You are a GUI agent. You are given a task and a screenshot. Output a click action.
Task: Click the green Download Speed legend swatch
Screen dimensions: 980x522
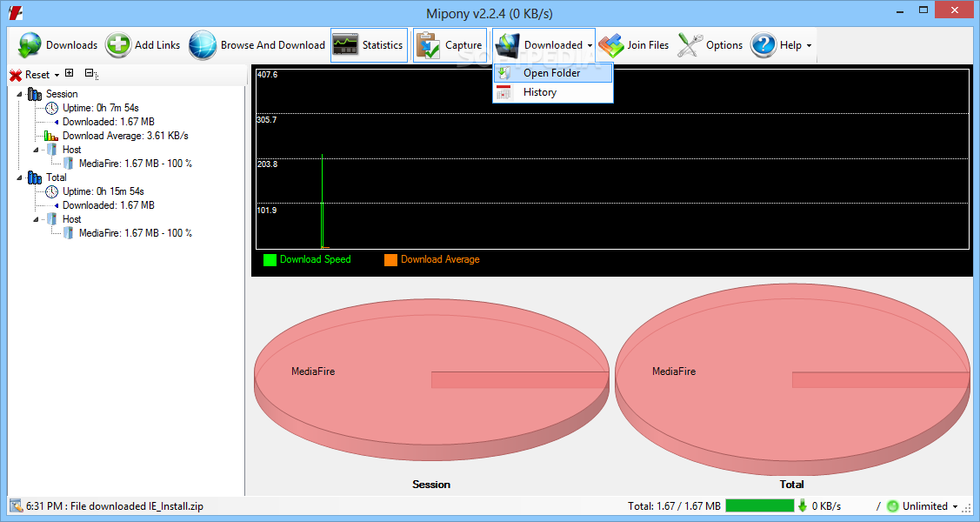(x=270, y=260)
